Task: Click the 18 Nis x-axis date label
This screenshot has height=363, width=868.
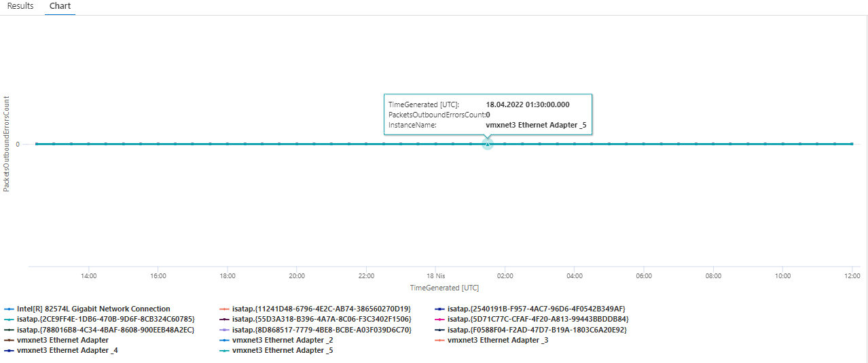Action: (x=436, y=276)
